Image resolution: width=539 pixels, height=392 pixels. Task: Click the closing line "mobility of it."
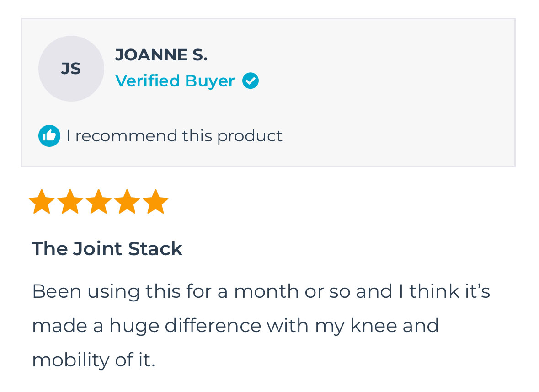(x=94, y=360)
